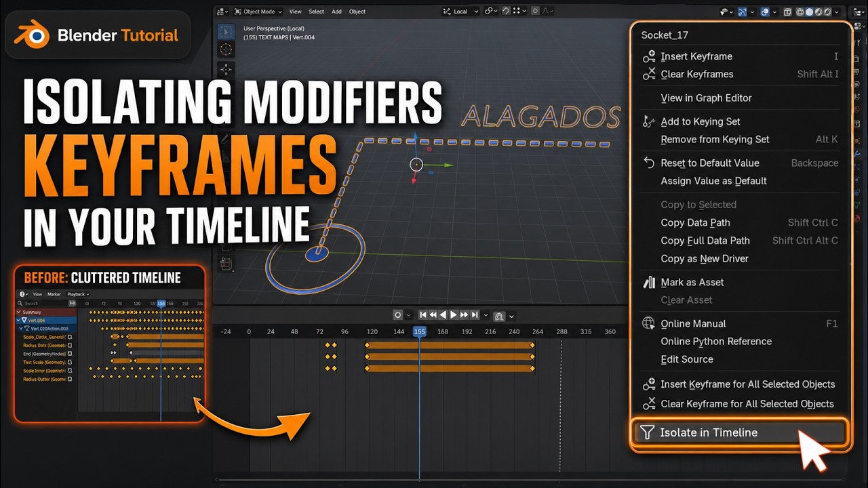Jump to next keyframe

(x=465, y=314)
